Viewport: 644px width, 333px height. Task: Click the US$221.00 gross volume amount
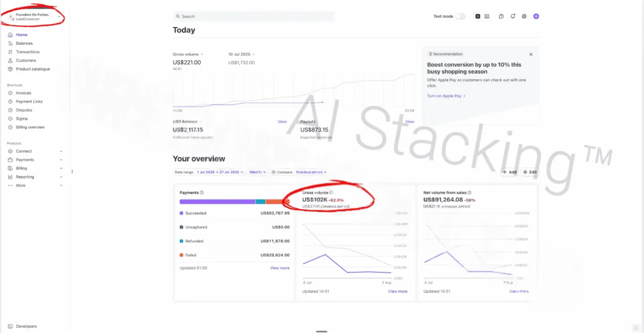pos(187,62)
